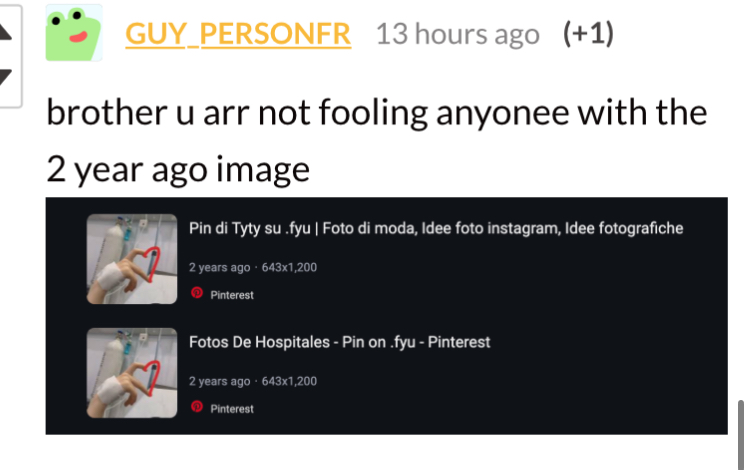Click second result's 643x1,200 dimensions text
This screenshot has width=750, height=470.
[x=289, y=381]
